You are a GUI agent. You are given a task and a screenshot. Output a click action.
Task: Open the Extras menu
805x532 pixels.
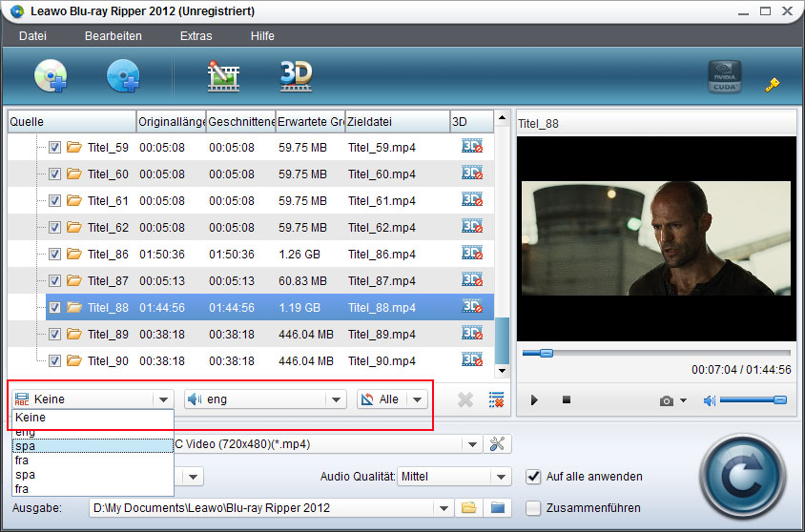click(x=196, y=36)
